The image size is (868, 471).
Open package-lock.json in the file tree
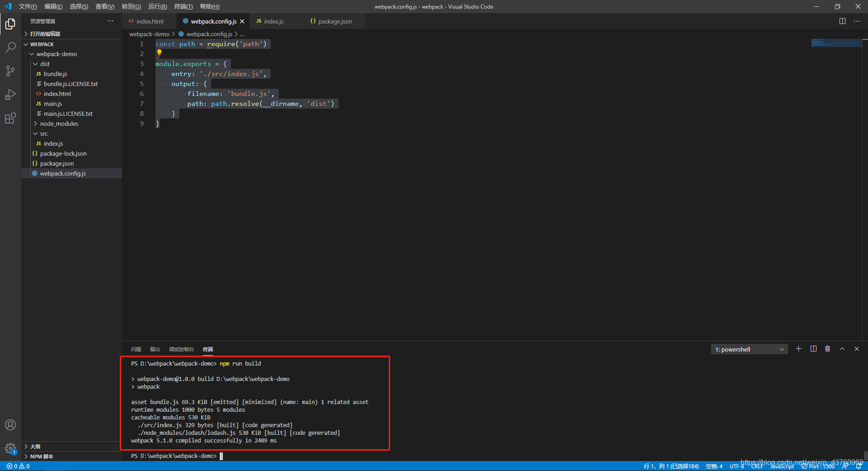71,153
